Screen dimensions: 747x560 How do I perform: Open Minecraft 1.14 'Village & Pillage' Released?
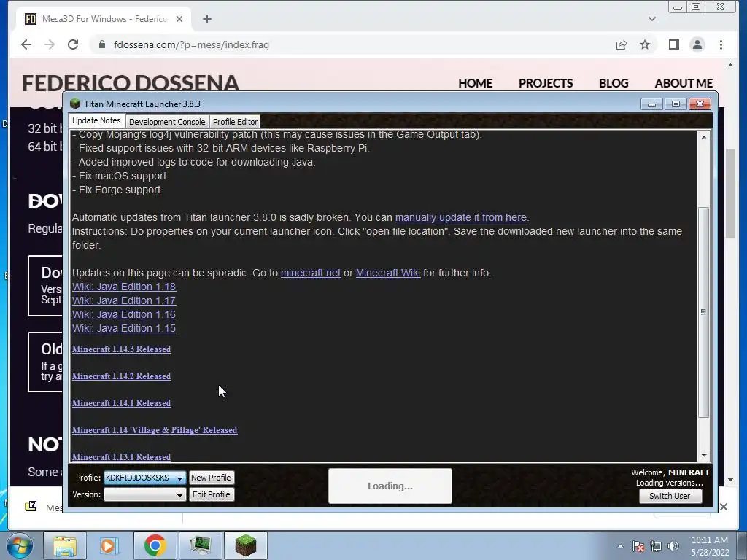(155, 430)
